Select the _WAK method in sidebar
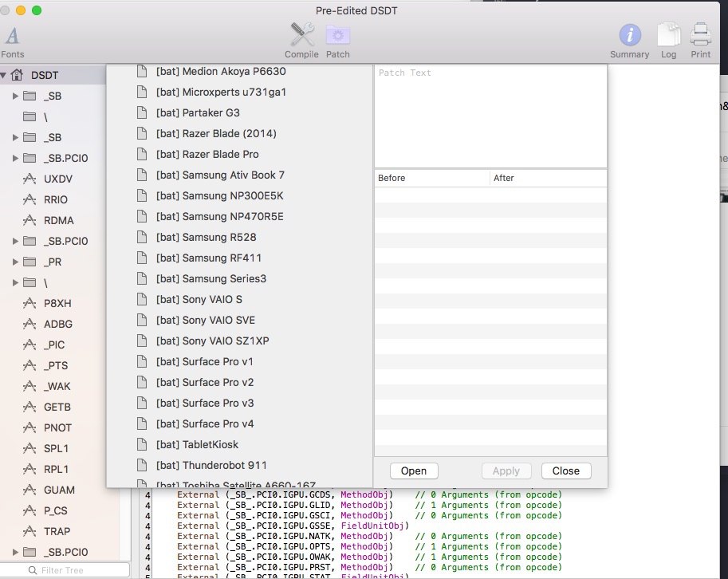The height and width of the screenshot is (579, 728). pos(57,386)
